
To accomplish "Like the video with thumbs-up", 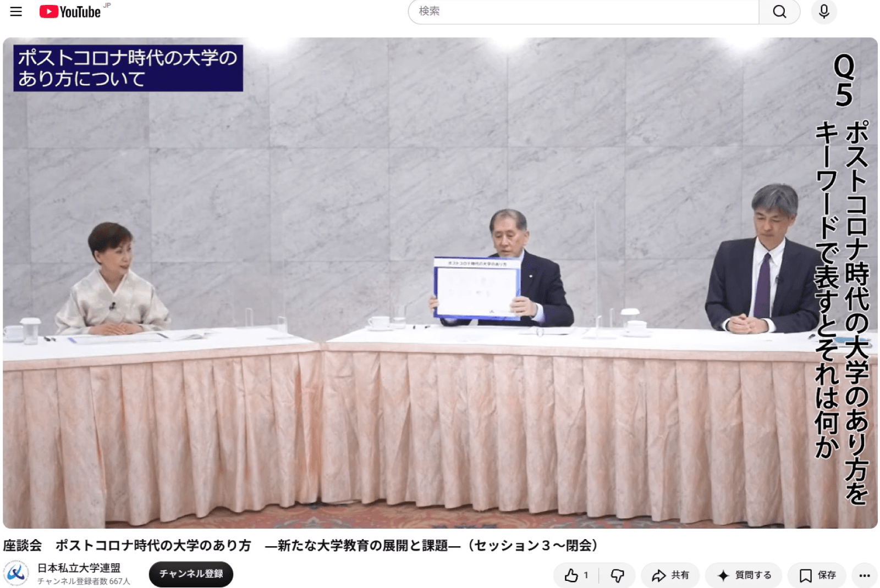I will click(576, 575).
